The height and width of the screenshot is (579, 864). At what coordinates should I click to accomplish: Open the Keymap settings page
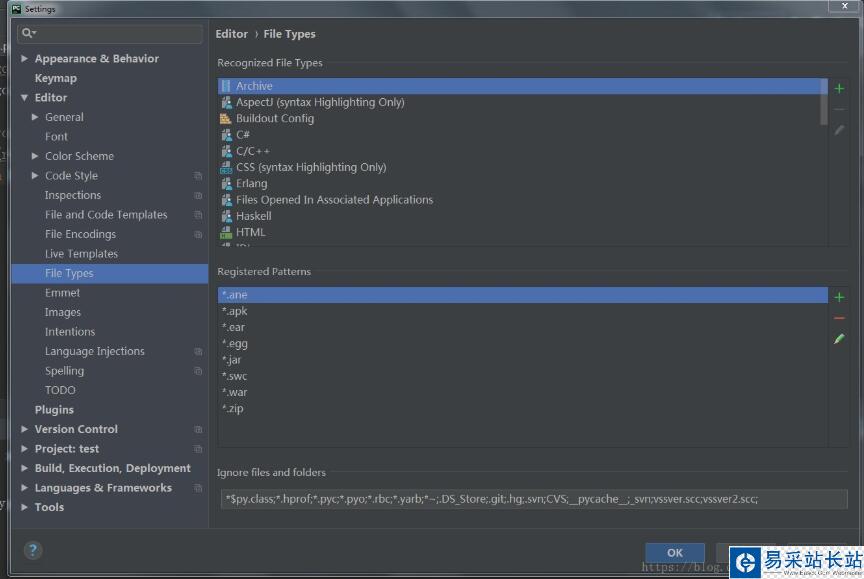click(55, 77)
